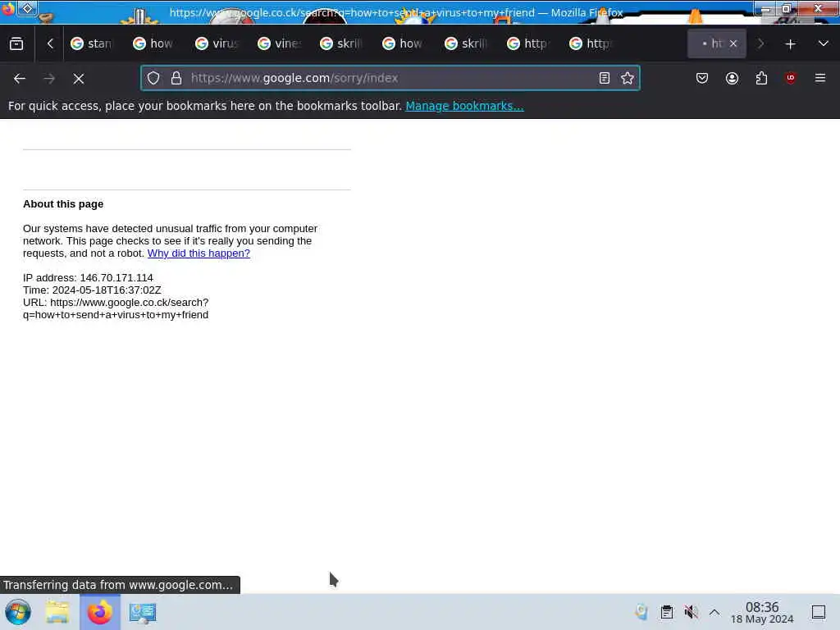840x630 pixels.
Task: Click 'Why did this happen?' link
Action: 199,253
